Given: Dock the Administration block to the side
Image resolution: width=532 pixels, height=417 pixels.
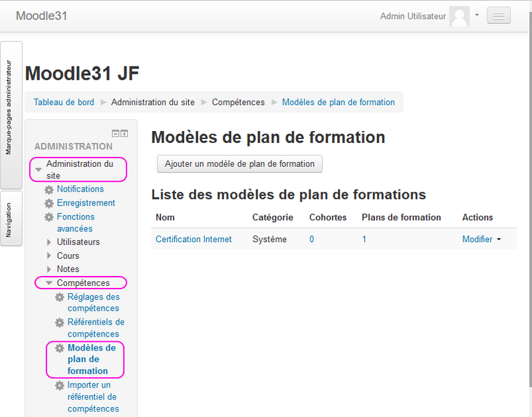Looking at the screenshot, I should pos(124,133).
